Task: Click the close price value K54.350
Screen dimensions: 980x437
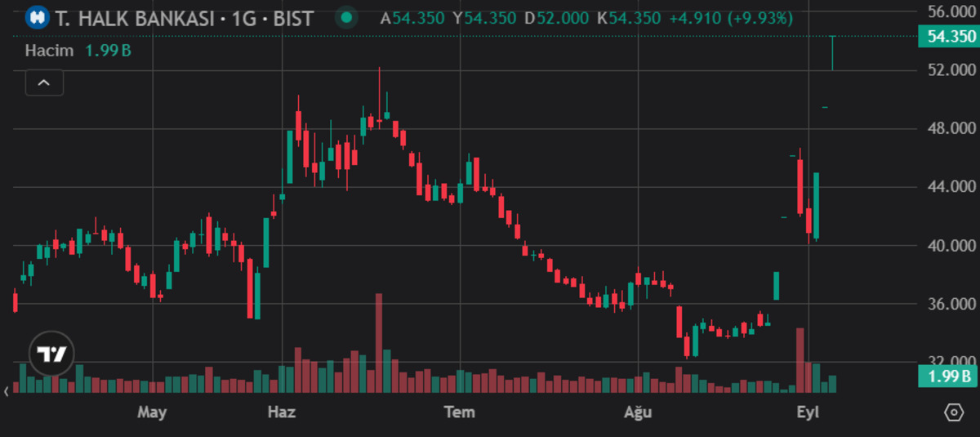Action: point(629,17)
